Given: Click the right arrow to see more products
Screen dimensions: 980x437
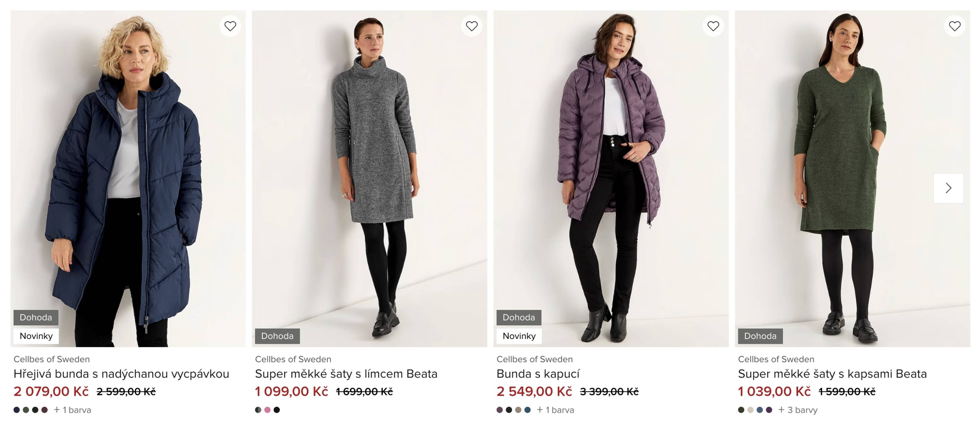Looking at the screenshot, I should (948, 188).
